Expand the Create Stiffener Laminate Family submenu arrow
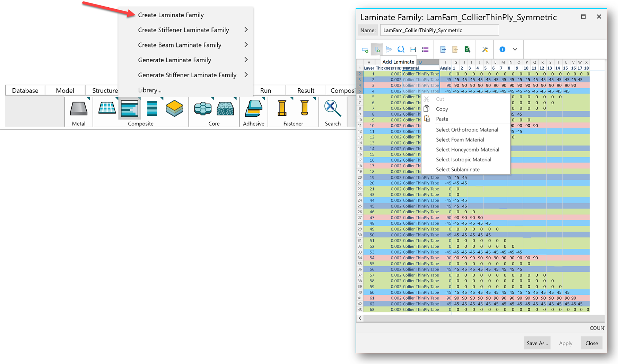Viewport: 618px width, 364px height. 246,30
